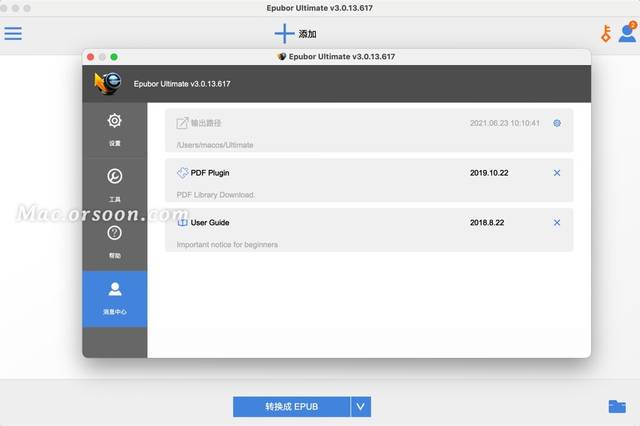Select the Settings gear tab in sidebar
Image resolution: width=640 pixels, height=426 pixels.
click(x=115, y=130)
